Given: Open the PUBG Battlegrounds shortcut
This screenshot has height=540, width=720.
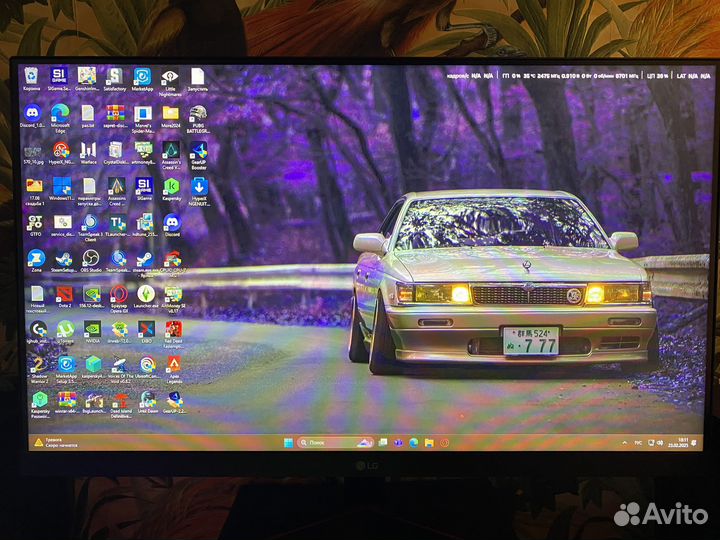Looking at the screenshot, I should coord(198,114).
